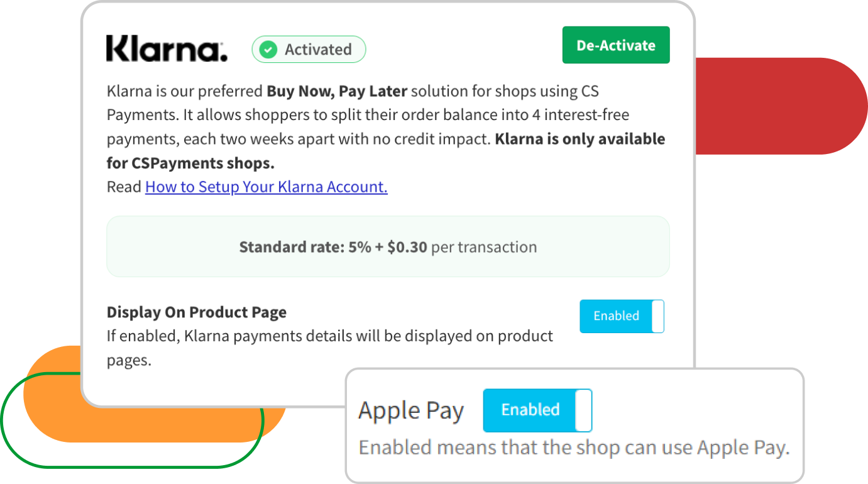Click the Activated status badge text
The height and width of the screenshot is (484, 868).
pos(317,50)
